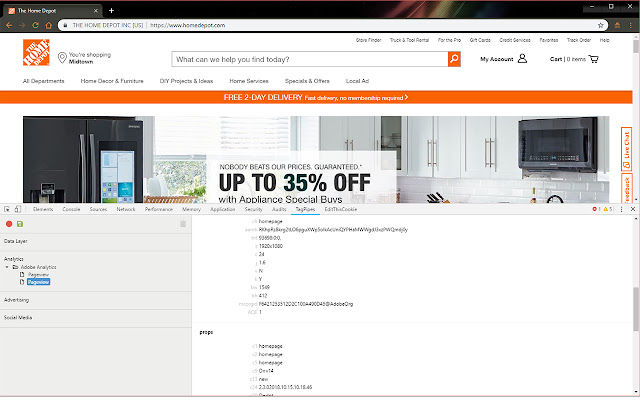Image resolution: width=640 pixels, height=400 pixels.
Task: Open All Departments menu
Action: click(44, 81)
